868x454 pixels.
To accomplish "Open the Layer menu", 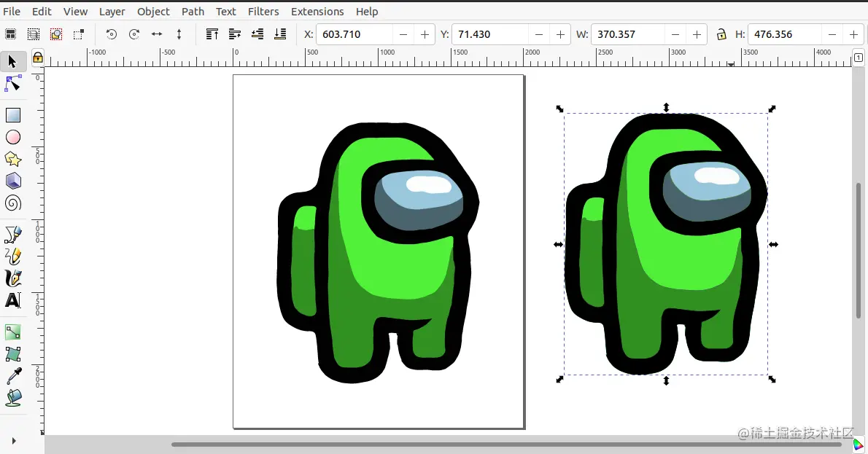I will (112, 12).
